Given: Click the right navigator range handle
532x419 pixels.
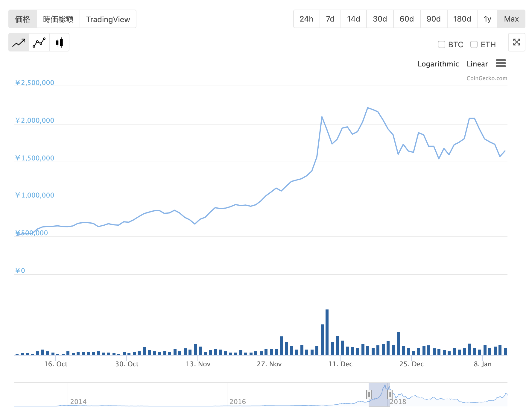Looking at the screenshot, I should point(390,394).
